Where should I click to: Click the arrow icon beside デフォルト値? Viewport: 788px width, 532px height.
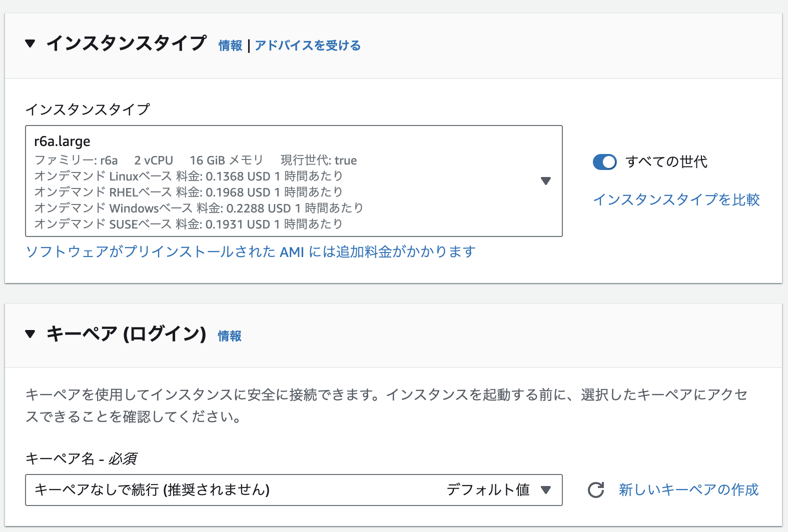coord(546,490)
